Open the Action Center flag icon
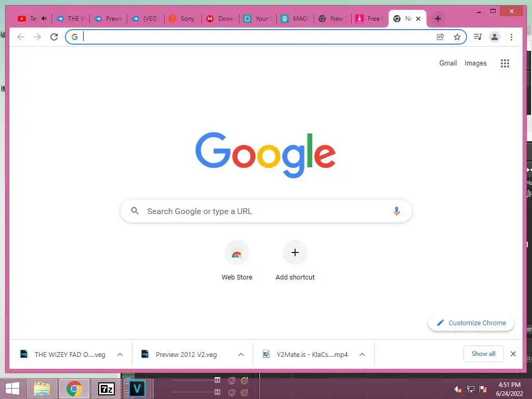 483,389
